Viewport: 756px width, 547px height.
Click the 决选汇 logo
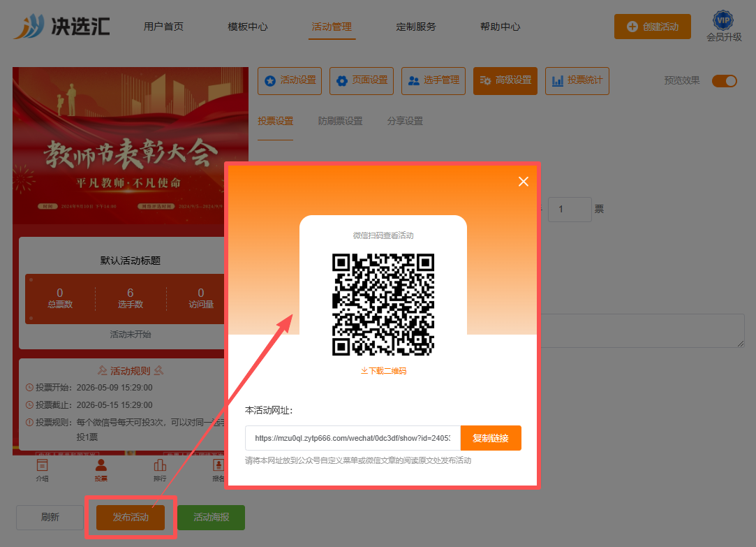(61, 26)
